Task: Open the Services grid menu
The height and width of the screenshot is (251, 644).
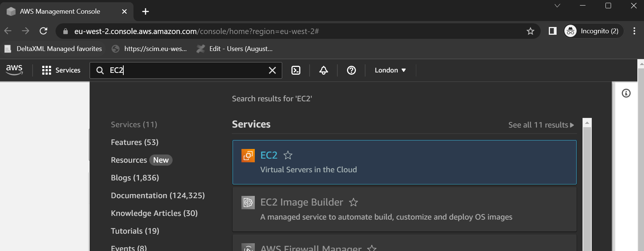Action: [x=61, y=70]
